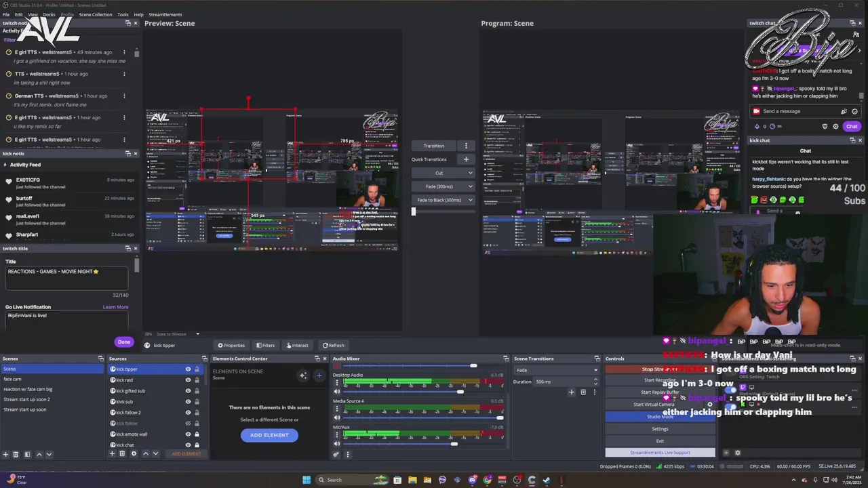Open the Scale to Window dropdown
This screenshot has width=868, height=488.
178,334
